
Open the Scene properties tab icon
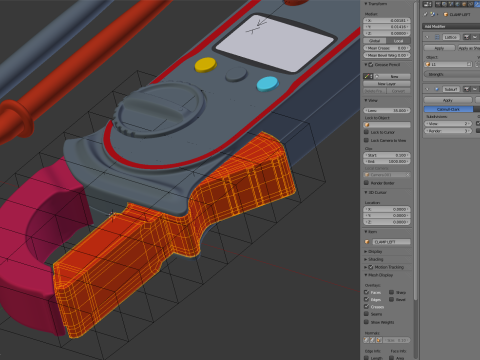point(451,4)
